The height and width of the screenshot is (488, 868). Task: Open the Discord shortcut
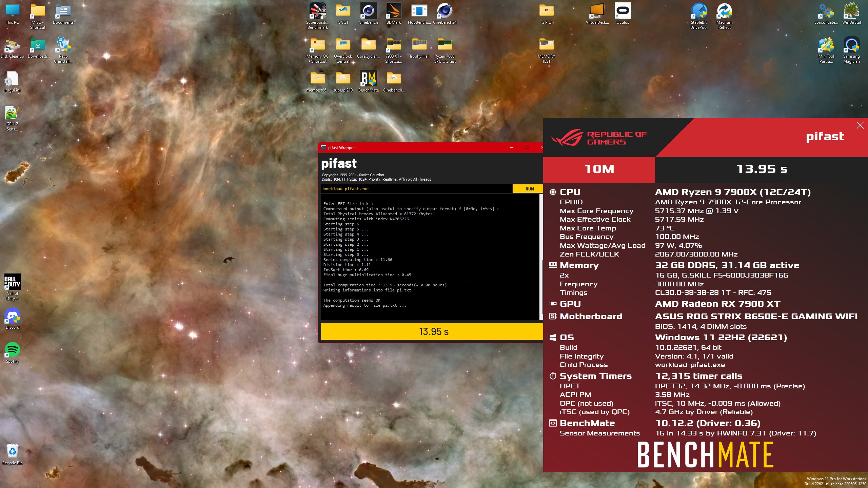click(x=12, y=319)
